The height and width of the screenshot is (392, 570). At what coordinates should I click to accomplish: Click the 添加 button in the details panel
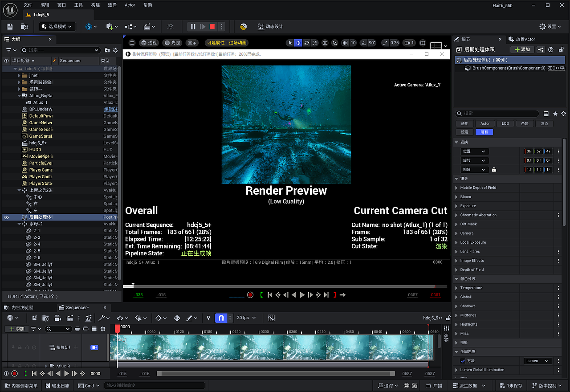[x=522, y=49]
